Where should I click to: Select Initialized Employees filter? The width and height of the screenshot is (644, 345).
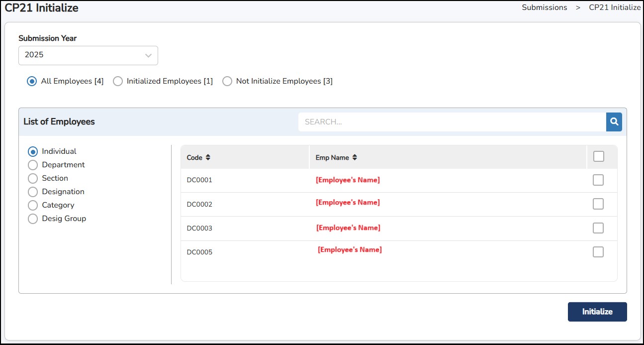[118, 81]
